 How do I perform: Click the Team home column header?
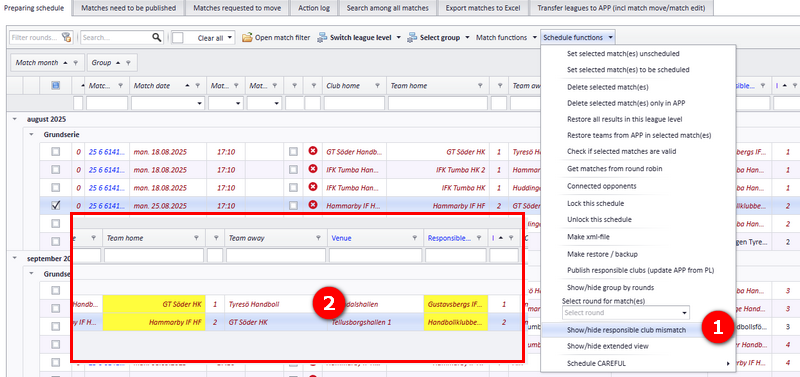click(438, 86)
